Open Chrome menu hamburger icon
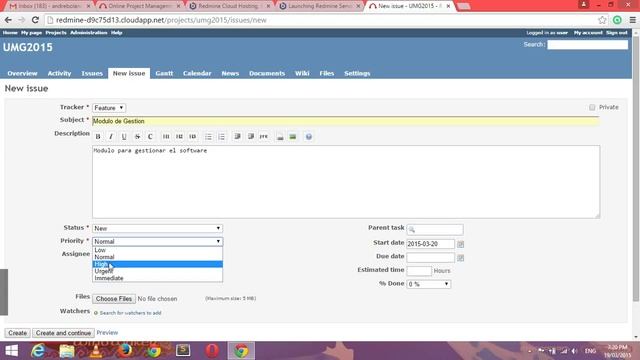 (632, 20)
